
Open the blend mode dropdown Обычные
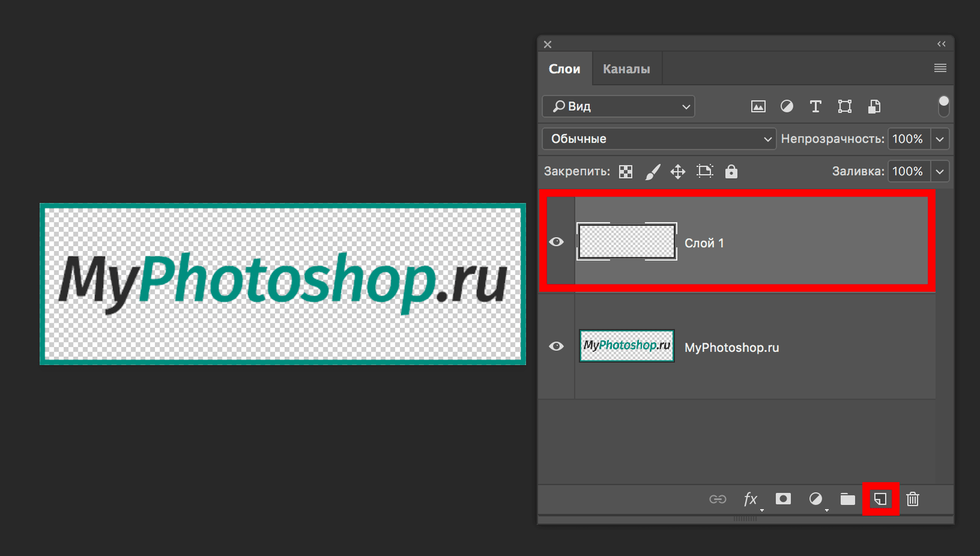pyautogui.click(x=658, y=139)
